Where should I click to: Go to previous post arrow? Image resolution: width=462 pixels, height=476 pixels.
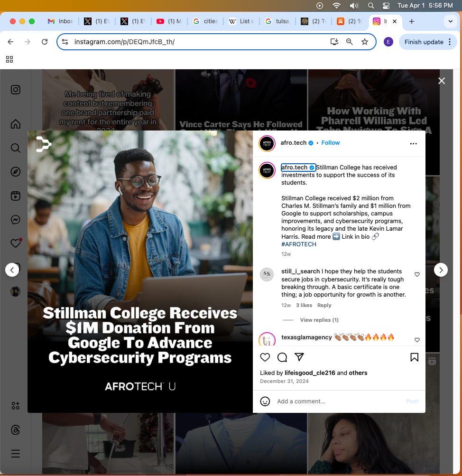click(x=12, y=270)
